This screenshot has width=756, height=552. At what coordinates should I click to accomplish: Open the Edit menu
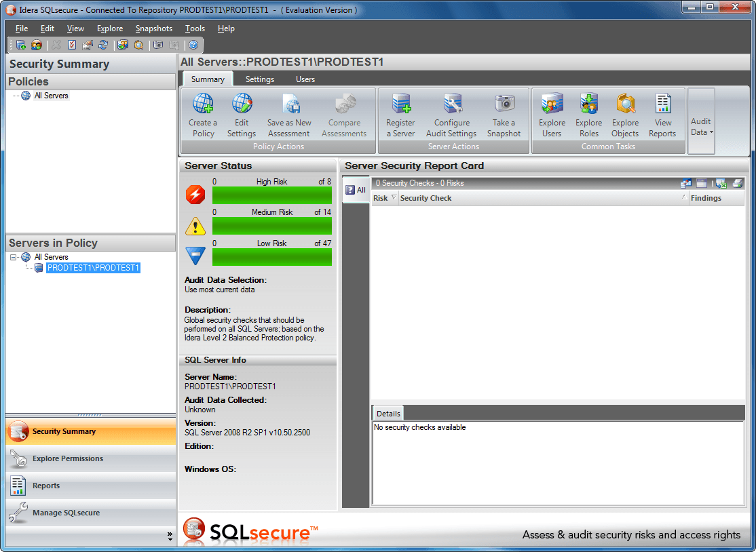pyautogui.click(x=48, y=28)
